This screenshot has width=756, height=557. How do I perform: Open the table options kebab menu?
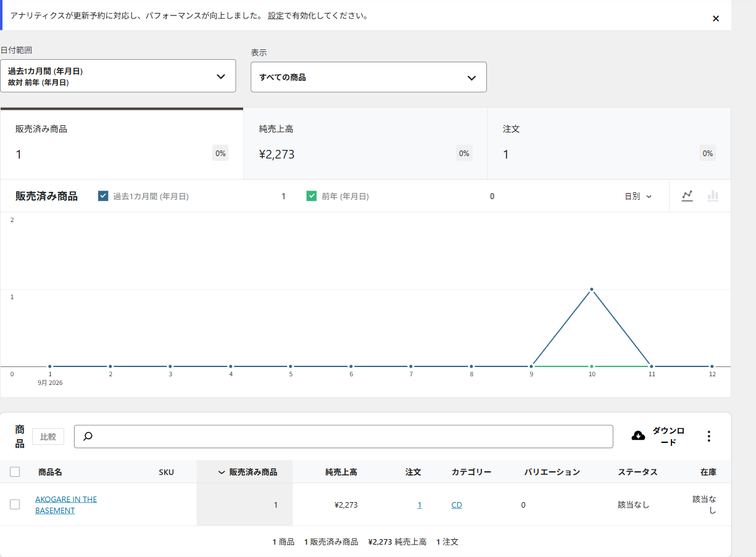click(x=708, y=436)
